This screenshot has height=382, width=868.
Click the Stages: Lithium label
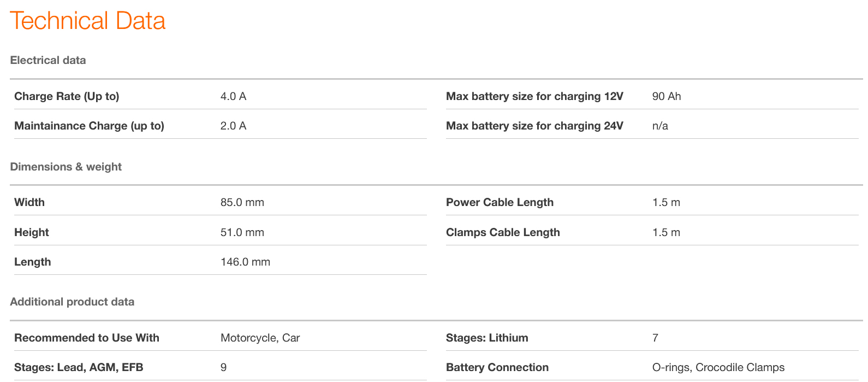pyautogui.click(x=487, y=338)
